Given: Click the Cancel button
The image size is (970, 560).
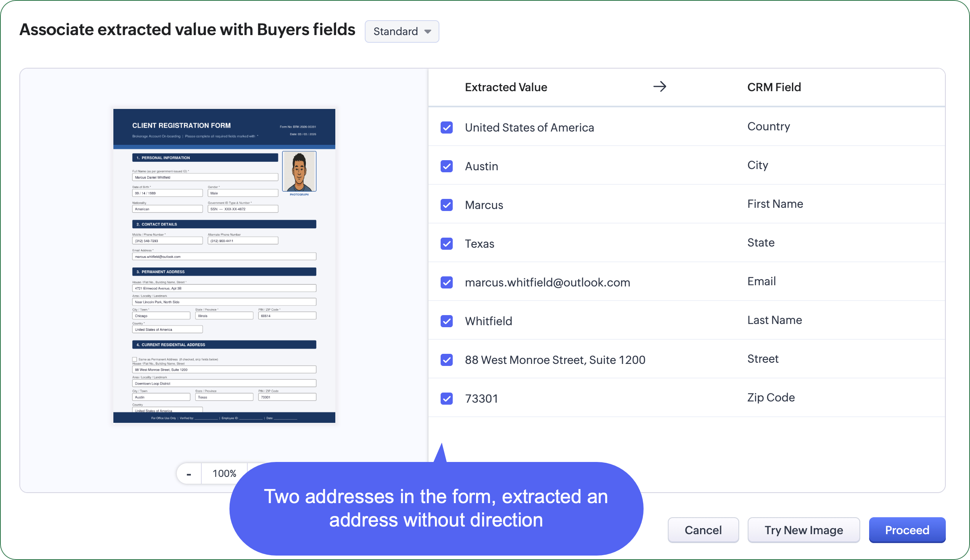Looking at the screenshot, I should [703, 530].
